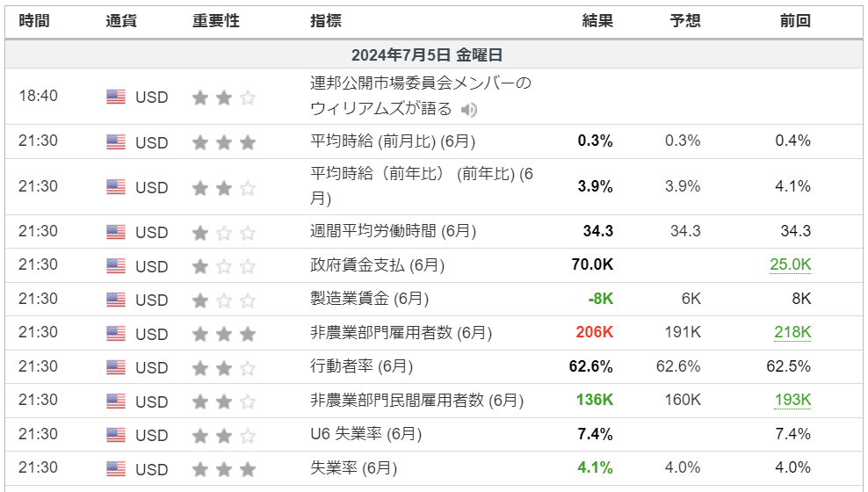
Task: Open 失業率 (6月) indicator
Action: click(354, 468)
